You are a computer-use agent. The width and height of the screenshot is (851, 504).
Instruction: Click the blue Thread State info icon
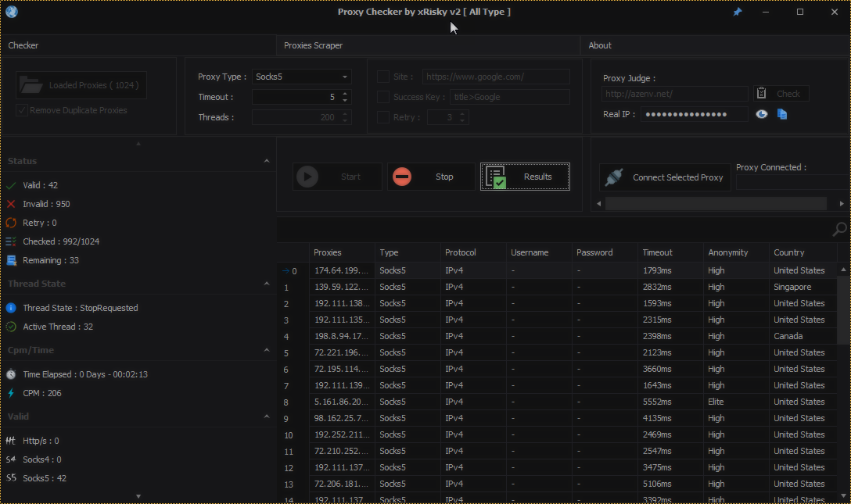[x=11, y=308]
